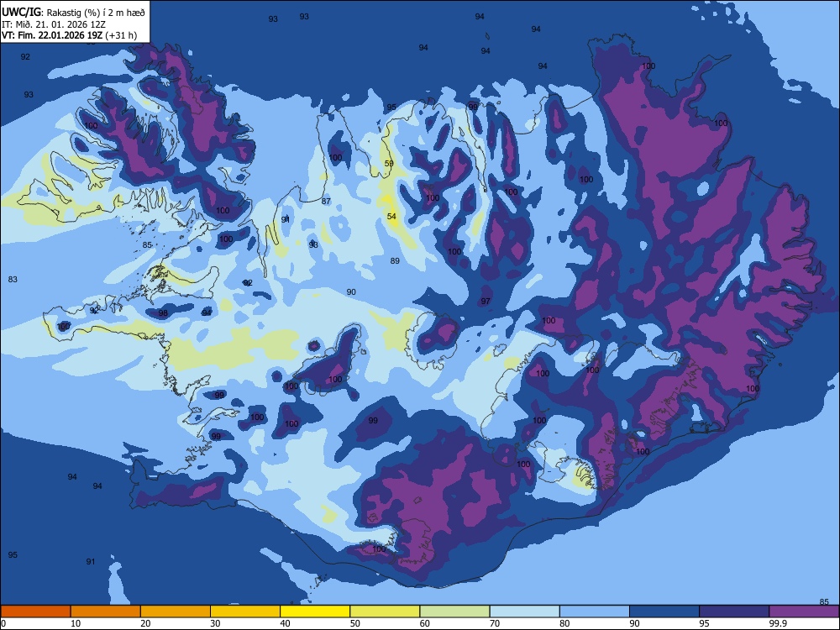Click the indigo 95–99.9 legend swatch
This screenshot has width=840, height=630.
pos(734,612)
